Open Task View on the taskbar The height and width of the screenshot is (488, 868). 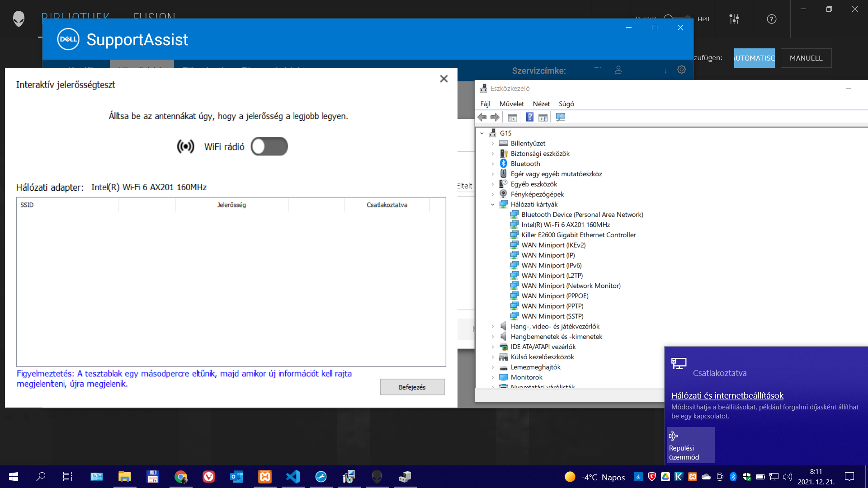(x=68, y=477)
